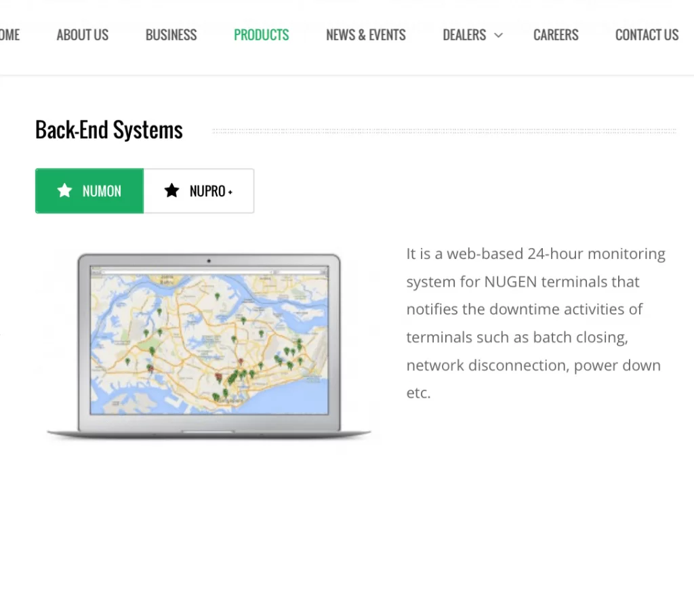Click the dotted divider line beside heading
Image resolution: width=694 pixels, height=616 pixels.
444,131
